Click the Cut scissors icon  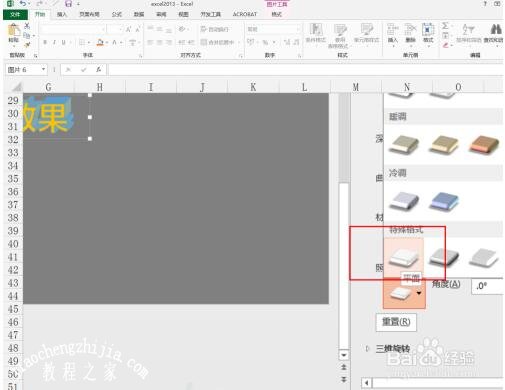point(27,26)
